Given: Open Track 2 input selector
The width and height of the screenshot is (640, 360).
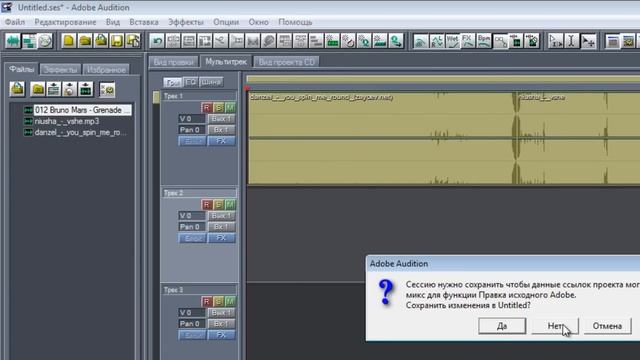Looking at the screenshot, I should (222, 227).
